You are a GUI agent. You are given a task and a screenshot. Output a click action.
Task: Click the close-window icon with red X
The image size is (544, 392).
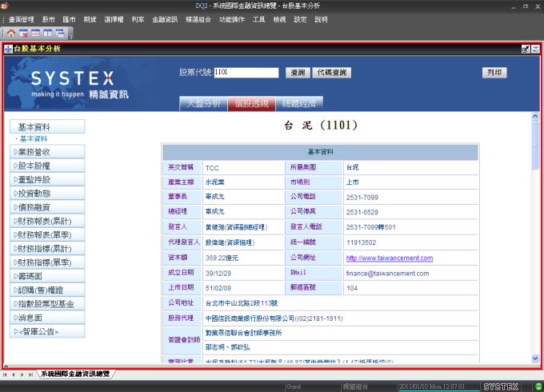pyautogui.click(x=23, y=34)
